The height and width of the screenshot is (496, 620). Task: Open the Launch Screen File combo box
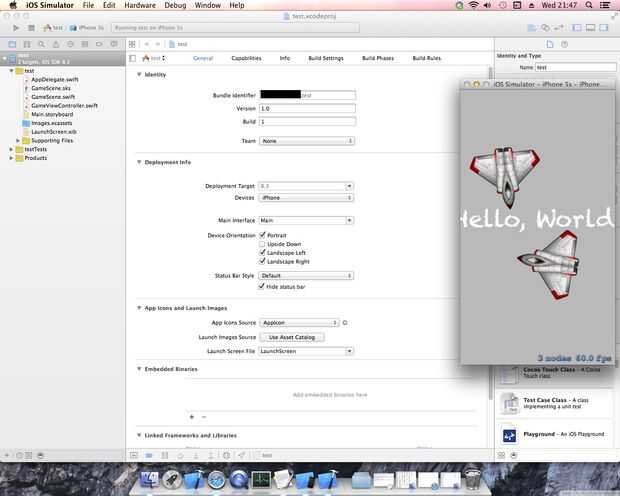point(306,351)
